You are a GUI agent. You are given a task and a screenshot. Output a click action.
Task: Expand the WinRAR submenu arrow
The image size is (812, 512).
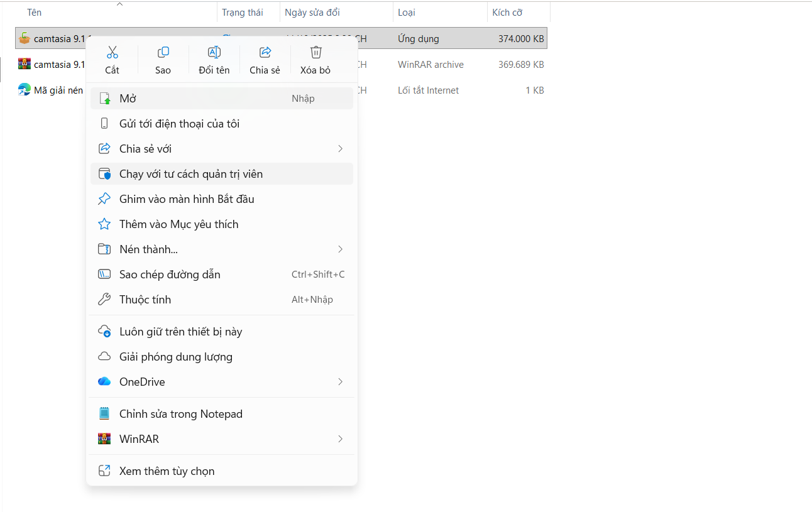point(340,439)
